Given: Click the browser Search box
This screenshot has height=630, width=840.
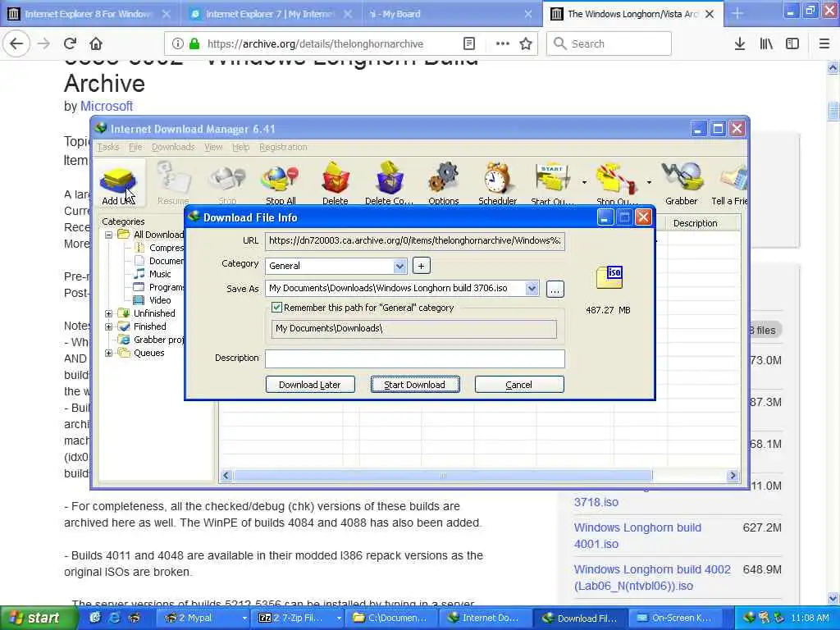Looking at the screenshot, I should (609, 43).
